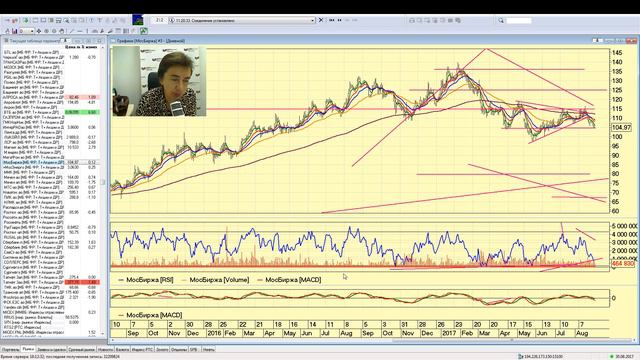Click the 104.97 current price label
Image resolution: width=640 pixels, height=360 pixels.
(621, 128)
